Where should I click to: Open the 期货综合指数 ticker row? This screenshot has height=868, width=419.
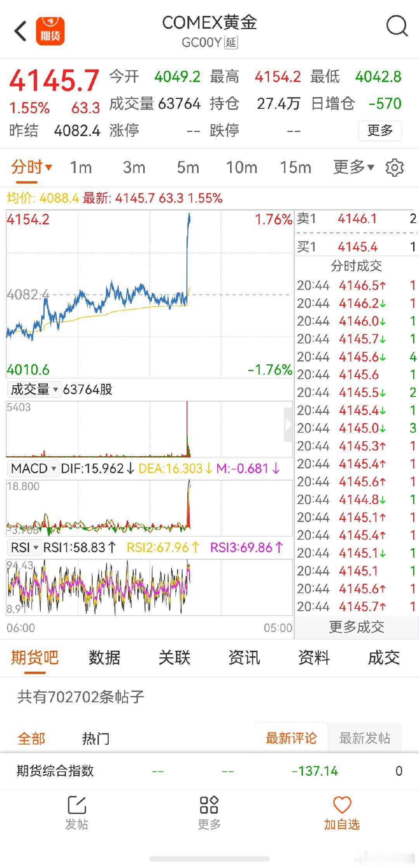point(209,771)
